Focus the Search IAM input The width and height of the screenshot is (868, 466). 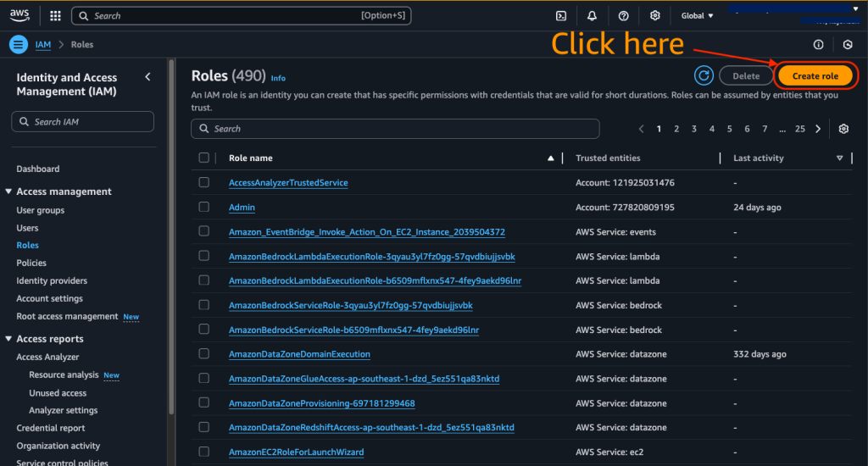pyautogui.click(x=82, y=122)
